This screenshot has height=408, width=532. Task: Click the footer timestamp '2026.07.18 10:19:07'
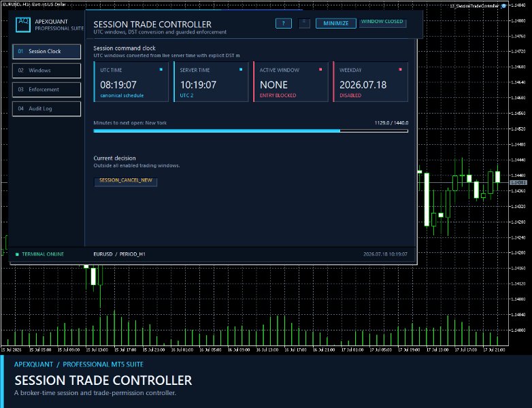click(386, 254)
